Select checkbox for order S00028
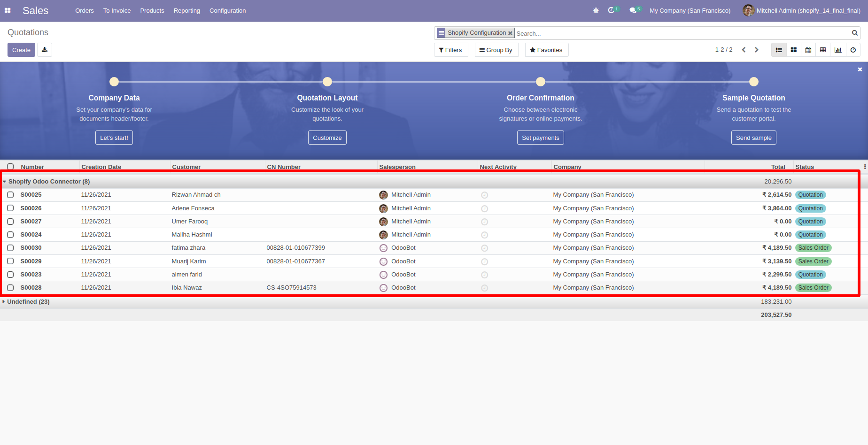 coord(10,288)
